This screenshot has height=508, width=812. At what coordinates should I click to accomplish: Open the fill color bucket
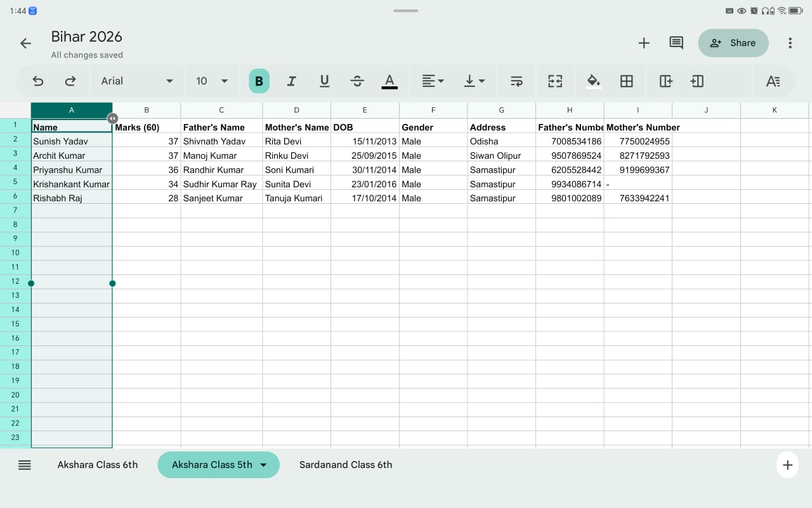pyautogui.click(x=593, y=81)
